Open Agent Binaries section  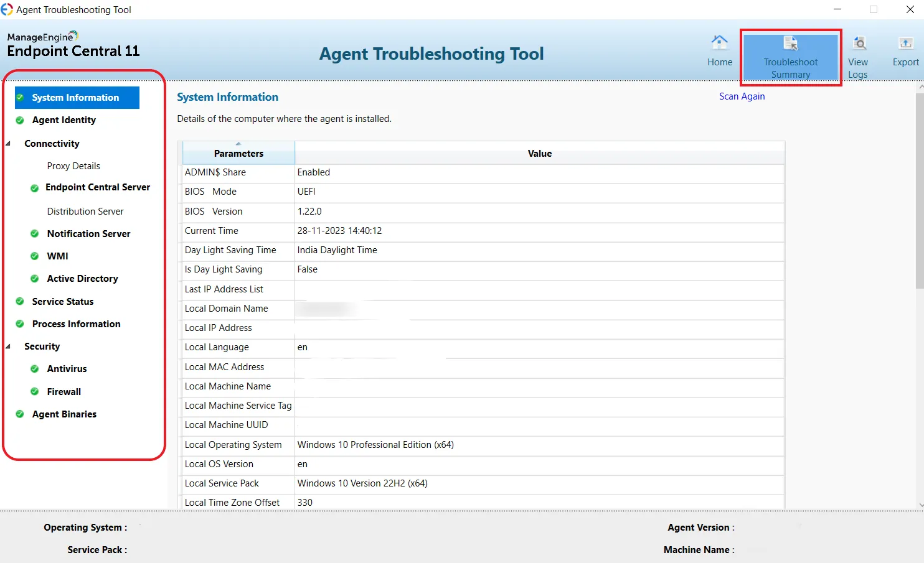[64, 414]
